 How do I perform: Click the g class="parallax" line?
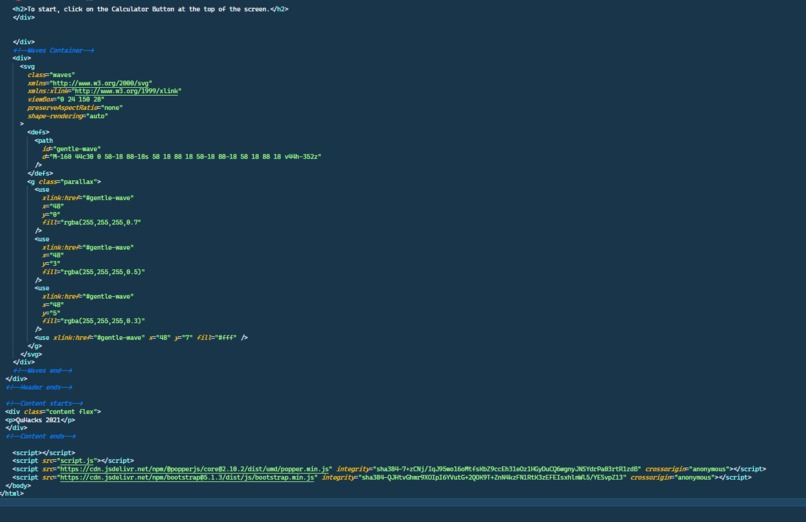click(x=64, y=182)
